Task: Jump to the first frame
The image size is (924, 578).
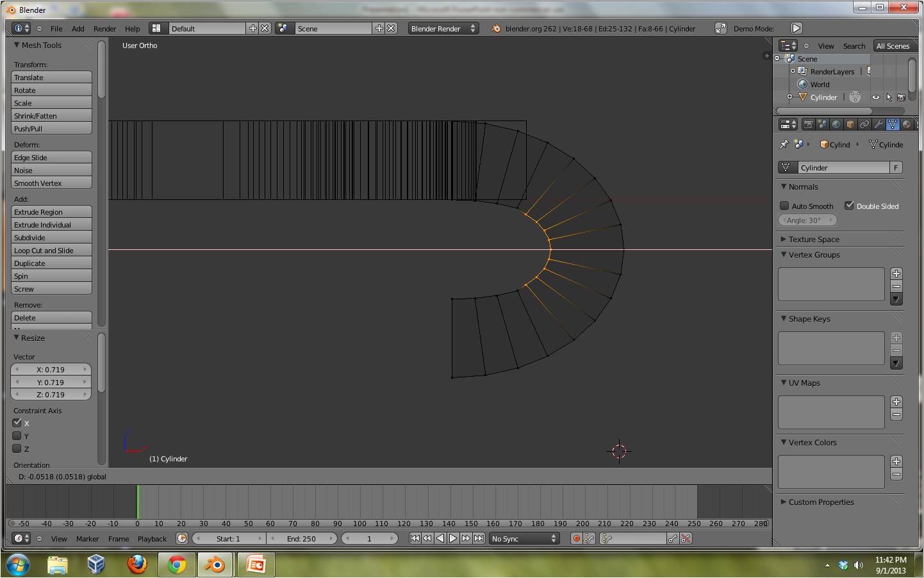Action: tap(415, 538)
